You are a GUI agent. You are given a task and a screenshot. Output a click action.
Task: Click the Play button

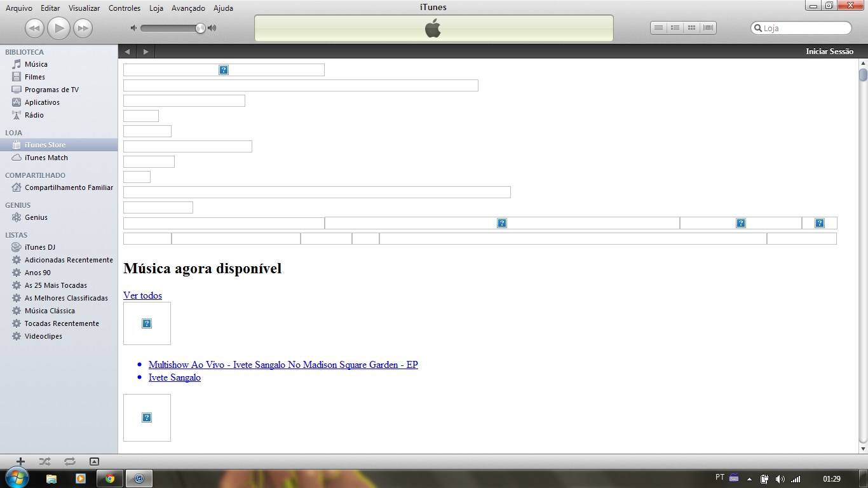pyautogui.click(x=58, y=28)
